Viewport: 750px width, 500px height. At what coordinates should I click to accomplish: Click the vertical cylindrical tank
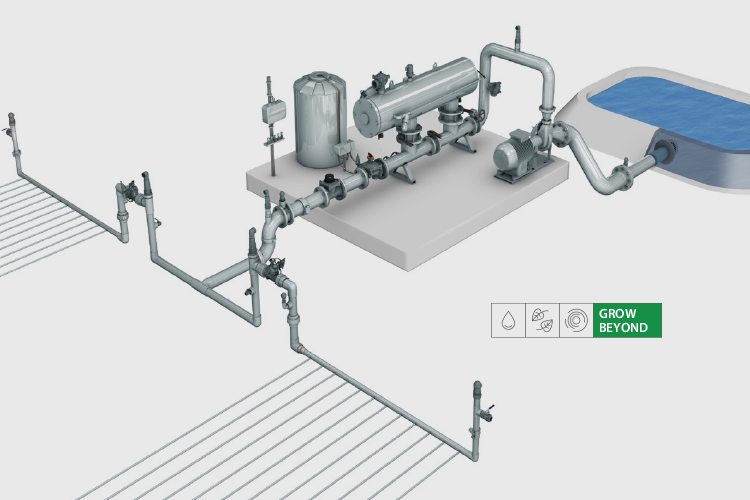pyautogui.click(x=320, y=120)
